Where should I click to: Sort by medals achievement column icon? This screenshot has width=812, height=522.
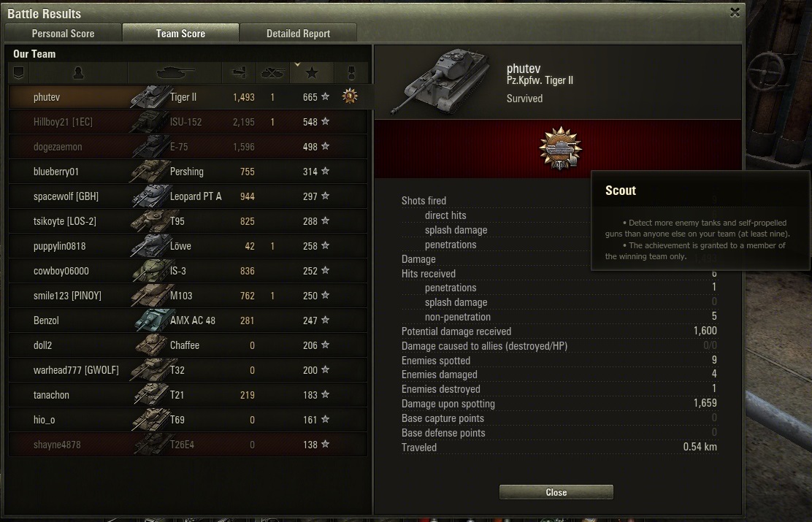[x=351, y=73]
